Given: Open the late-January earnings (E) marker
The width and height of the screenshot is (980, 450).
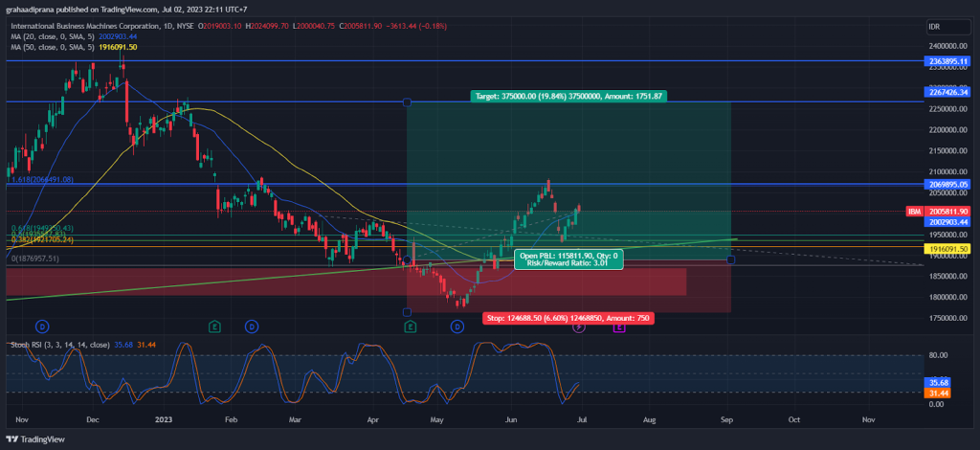Looking at the screenshot, I should [214, 326].
